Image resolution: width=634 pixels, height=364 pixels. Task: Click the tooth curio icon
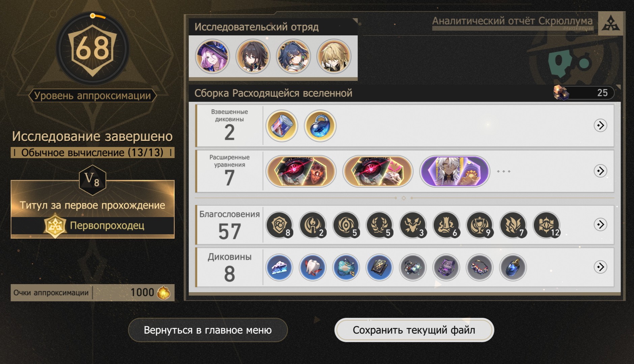pyautogui.click(x=313, y=267)
